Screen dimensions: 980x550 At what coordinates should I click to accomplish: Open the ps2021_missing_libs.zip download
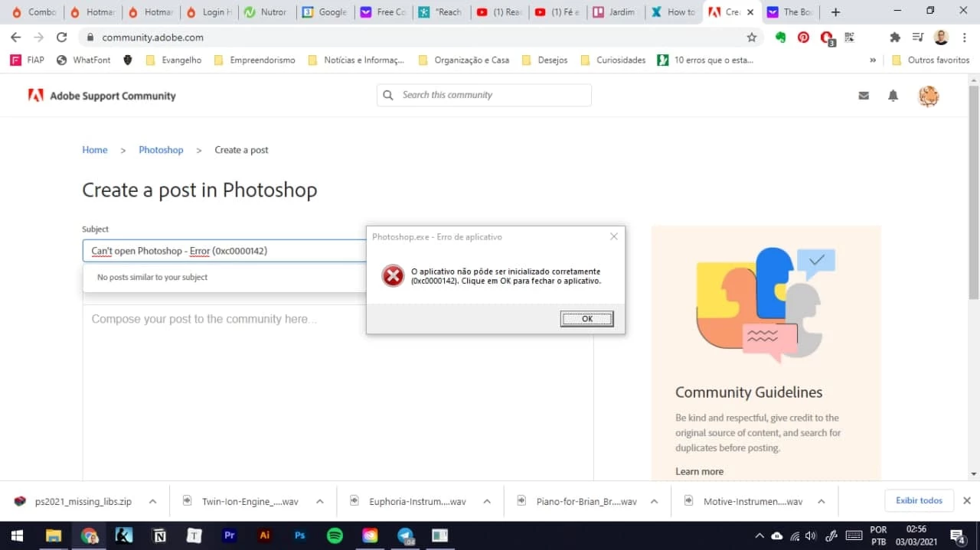click(x=73, y=502)
